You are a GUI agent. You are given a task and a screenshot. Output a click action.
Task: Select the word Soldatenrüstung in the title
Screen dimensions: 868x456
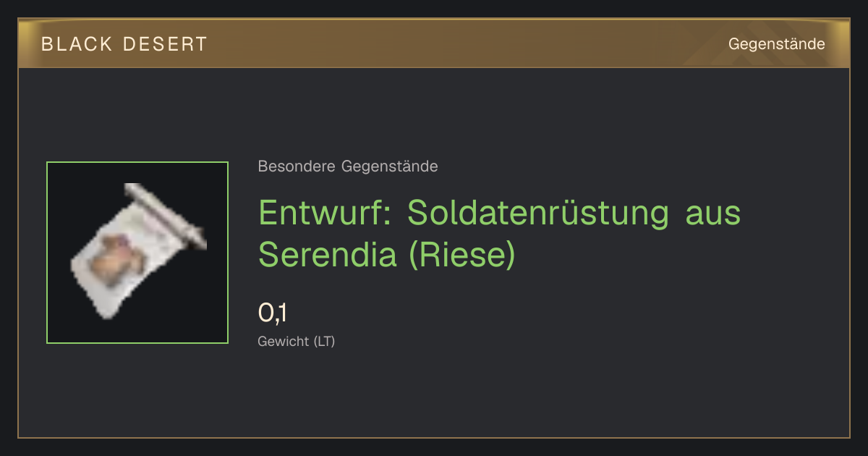click(538, 213)
